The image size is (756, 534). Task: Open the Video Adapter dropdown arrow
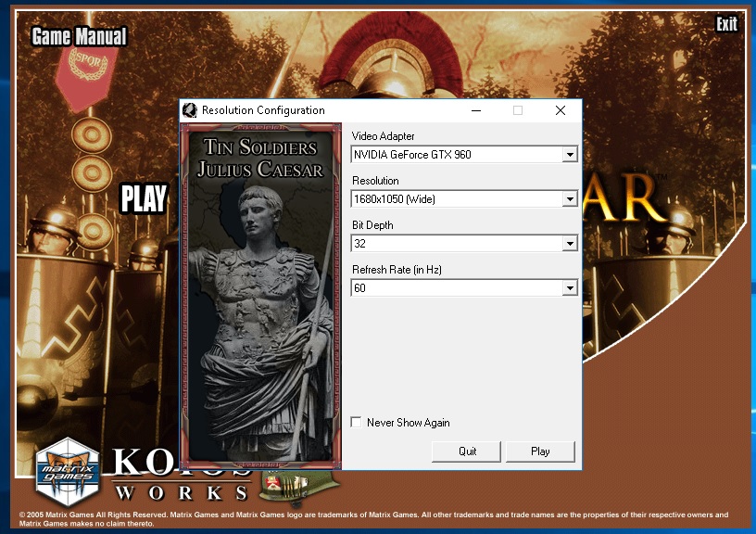pos(570,155)
